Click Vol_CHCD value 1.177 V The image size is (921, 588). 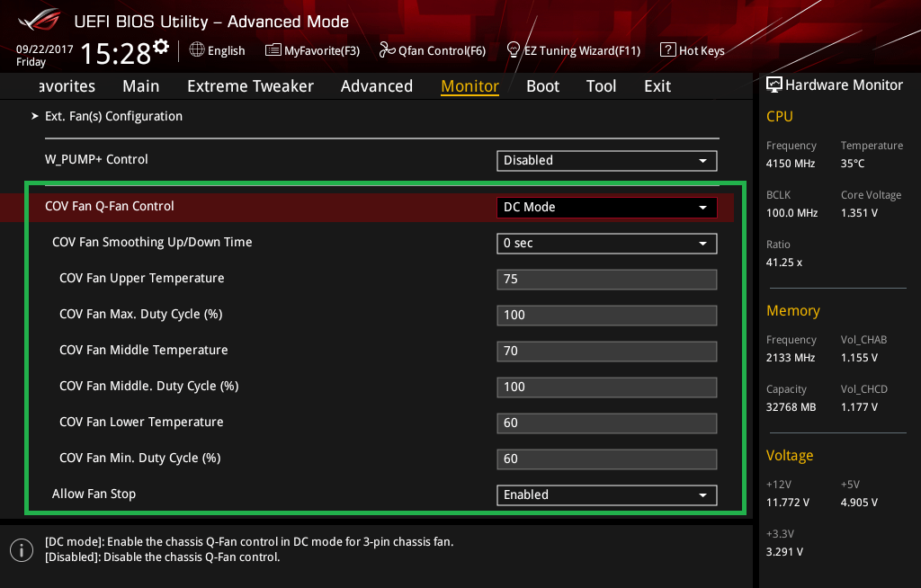point(859,406)
